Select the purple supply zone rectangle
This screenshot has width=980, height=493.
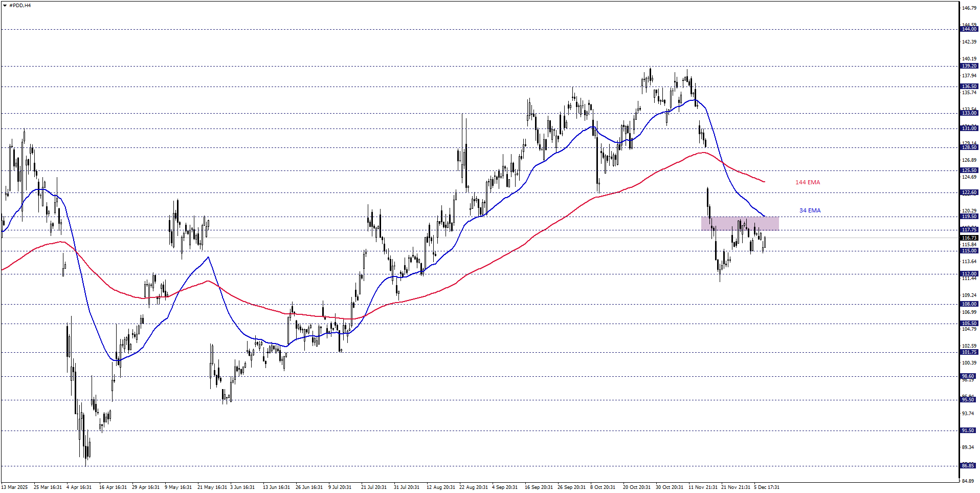tap(740, 223)
